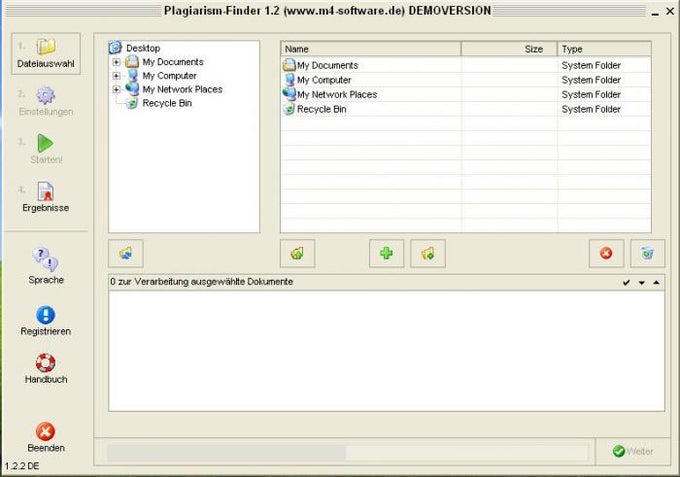Viewport: 680px width, 477px height.
Task: Clear the list with recycle bin button
Action: [x=647, y=253]
